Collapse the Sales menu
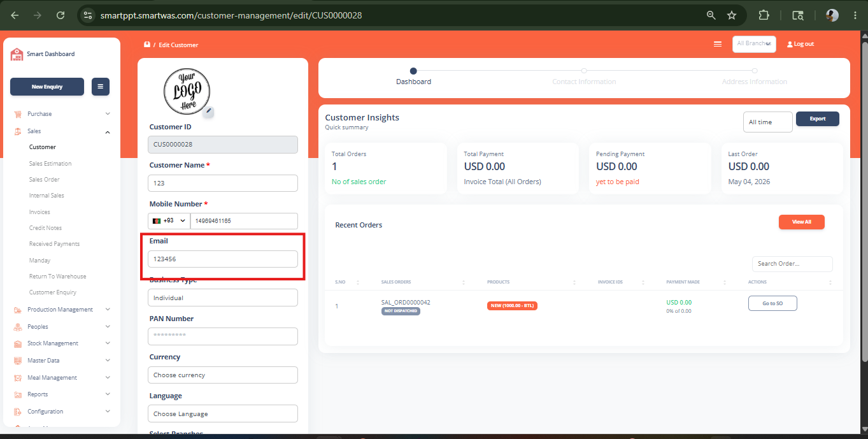Screen dimensions: 868x439 tap(108, 132)
